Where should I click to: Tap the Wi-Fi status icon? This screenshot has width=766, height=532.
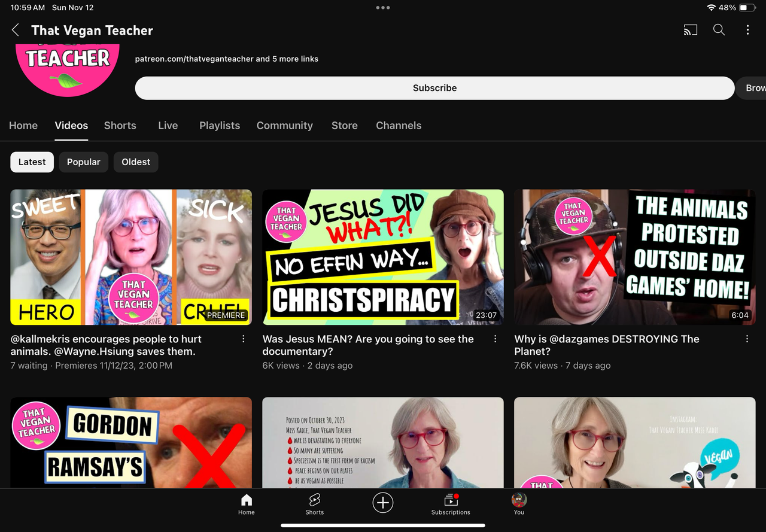click(x=711, y=8)
